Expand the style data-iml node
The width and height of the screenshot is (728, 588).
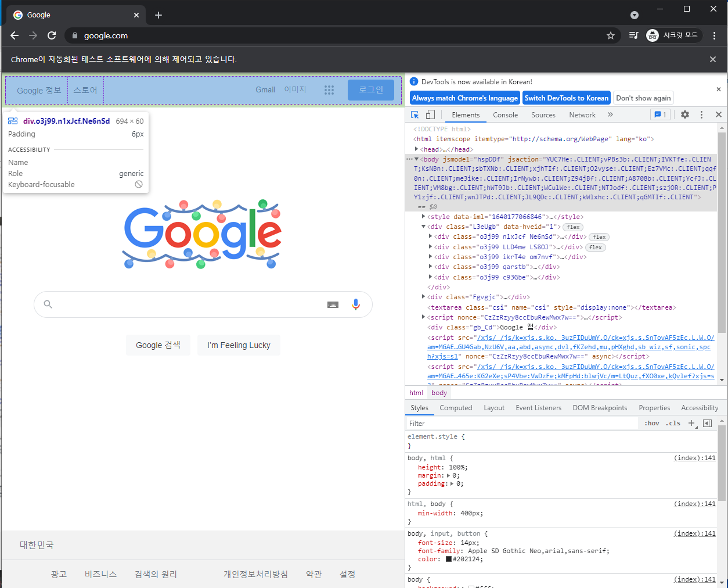click(423, 217)
